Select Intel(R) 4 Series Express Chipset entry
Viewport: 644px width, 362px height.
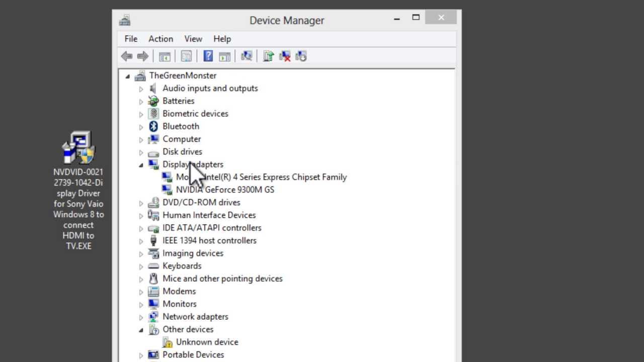[x=261, y=177]
